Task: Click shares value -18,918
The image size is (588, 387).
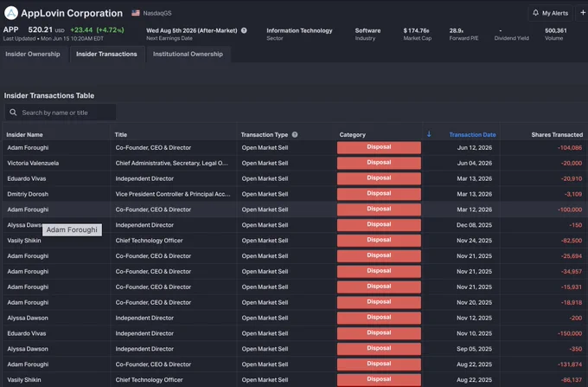Action: pyautogui.click(x=572, y=302)
